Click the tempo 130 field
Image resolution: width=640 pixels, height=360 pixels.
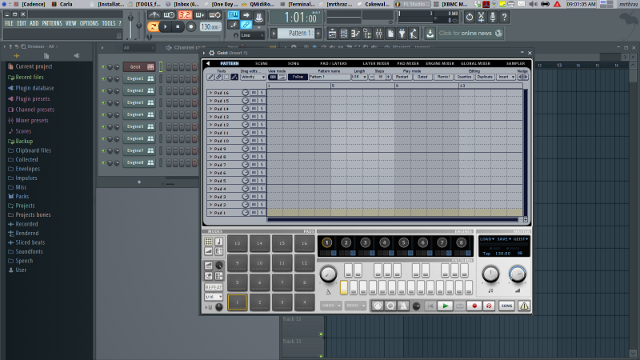tap(211, 27)
